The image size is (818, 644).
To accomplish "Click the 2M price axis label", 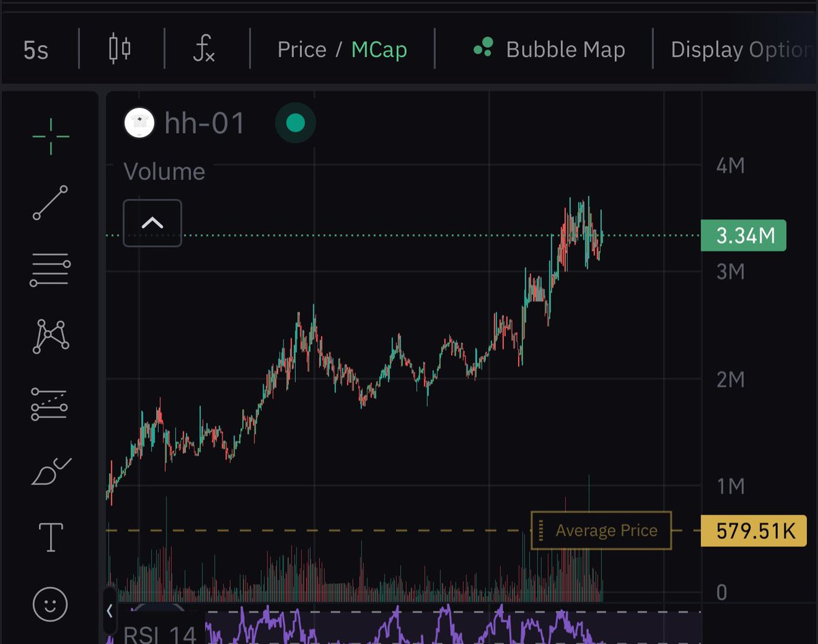I will point(730,379).
